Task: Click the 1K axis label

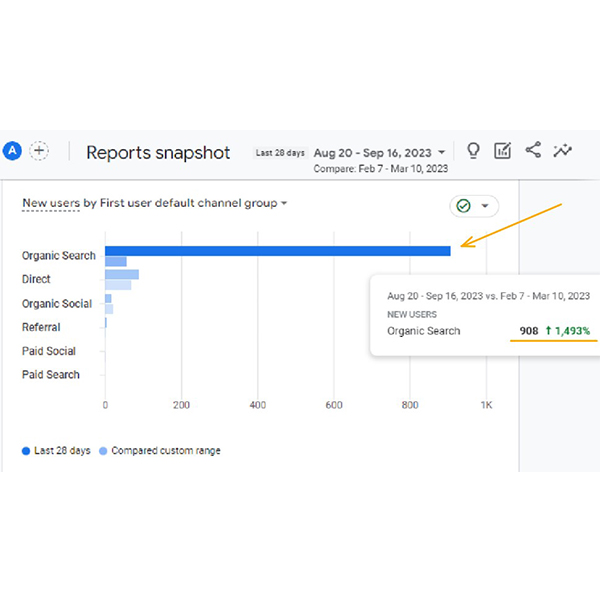Action: (x=486, y=405)
